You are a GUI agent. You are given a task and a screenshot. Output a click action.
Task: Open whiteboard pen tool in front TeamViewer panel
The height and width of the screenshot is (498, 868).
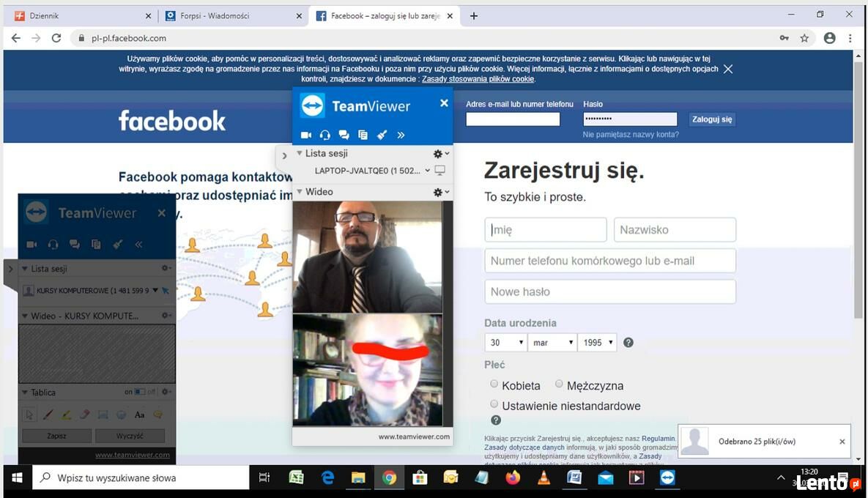click(382, 135)
